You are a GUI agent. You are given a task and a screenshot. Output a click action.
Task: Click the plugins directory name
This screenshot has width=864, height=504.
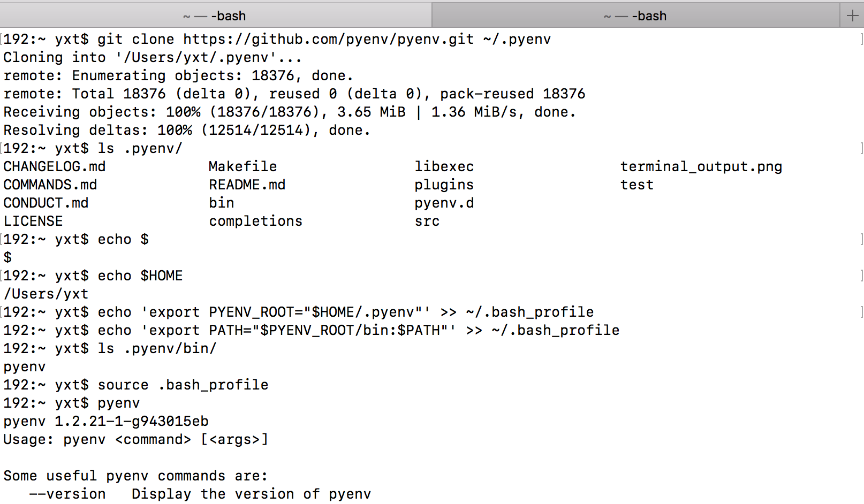click(444, 185)
